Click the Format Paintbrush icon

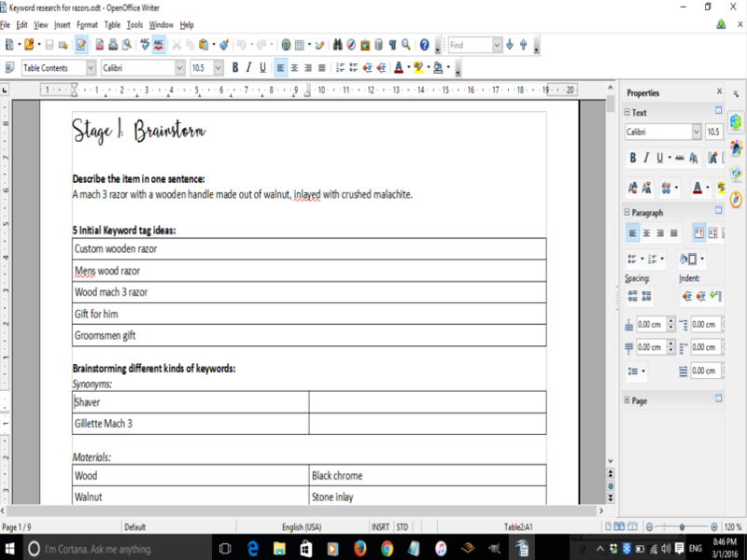click(224, 45)
